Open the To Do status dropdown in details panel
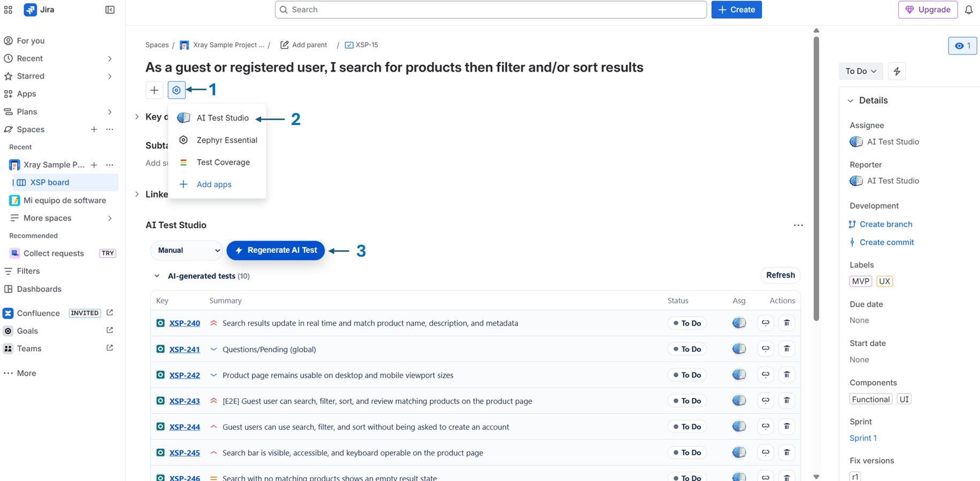Image resolution: width=980 pixels, height=481 pixels. click(860, 71)
